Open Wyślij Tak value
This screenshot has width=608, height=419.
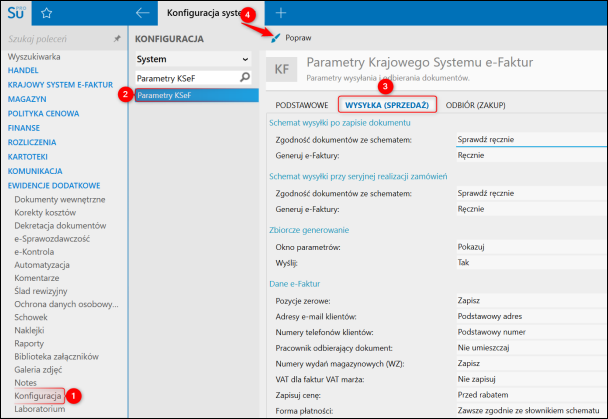coord(531,262)
